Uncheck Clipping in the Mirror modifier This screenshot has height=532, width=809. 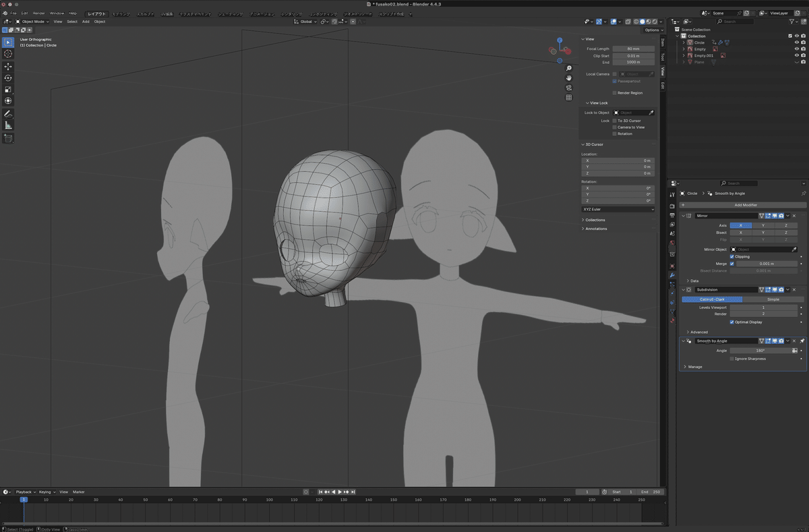coord(732,257)
